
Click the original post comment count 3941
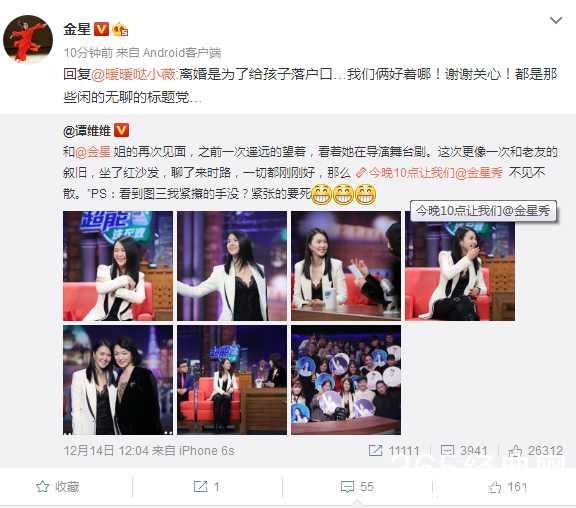[464, 450]
